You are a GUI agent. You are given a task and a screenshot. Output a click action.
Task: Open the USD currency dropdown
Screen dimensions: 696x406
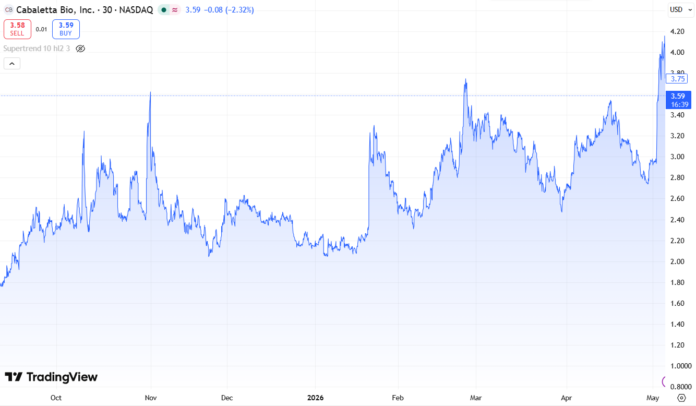pyautogui.click(x=680, y=10)
